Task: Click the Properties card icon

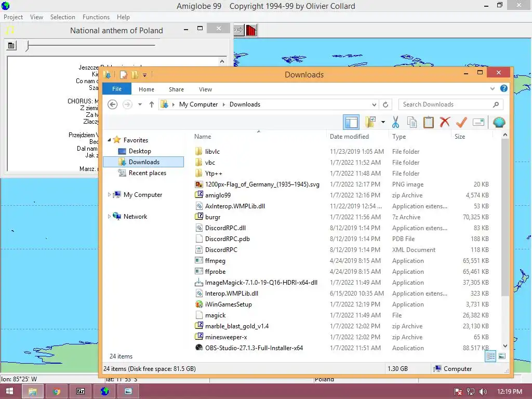Action: [478, 122]
